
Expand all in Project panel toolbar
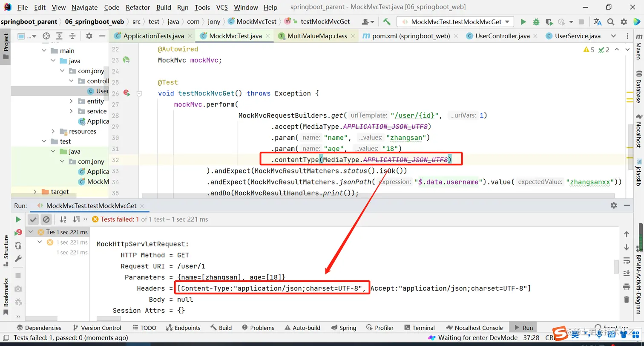[x=59, y=36]
